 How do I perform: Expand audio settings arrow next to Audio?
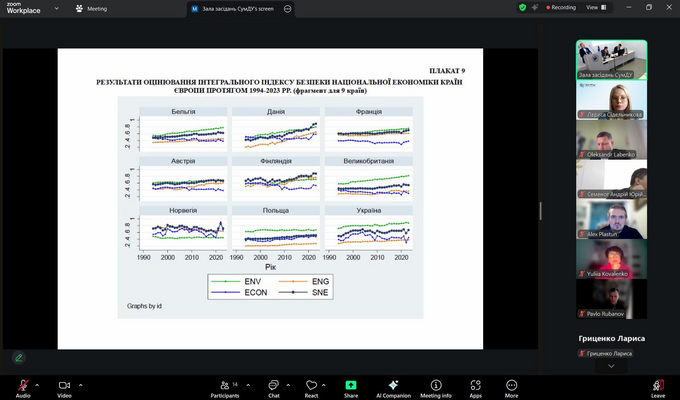coord(37,384)
